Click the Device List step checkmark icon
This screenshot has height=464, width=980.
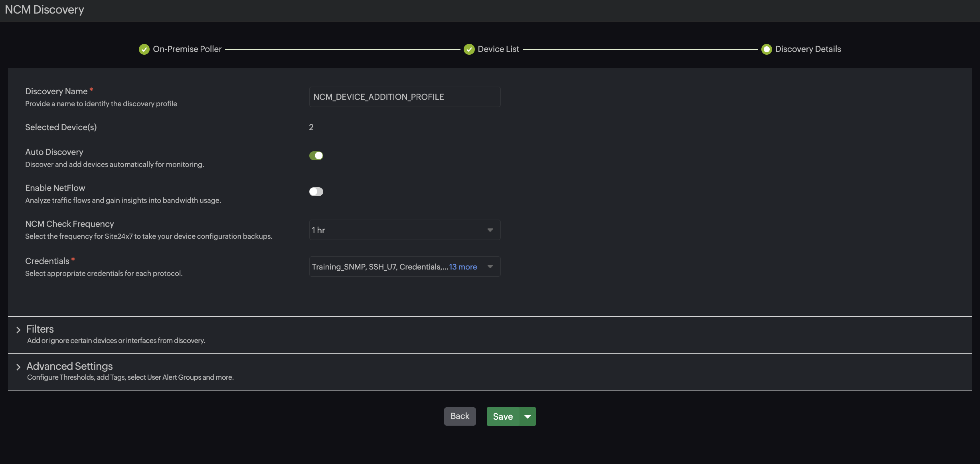coord(469,49)
